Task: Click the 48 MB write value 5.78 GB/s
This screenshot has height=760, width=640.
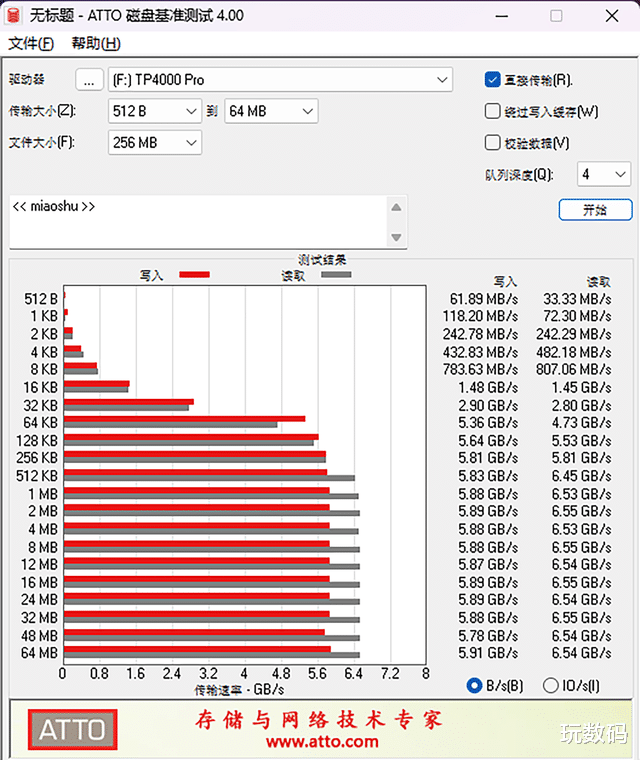Action: coord(488,635)
